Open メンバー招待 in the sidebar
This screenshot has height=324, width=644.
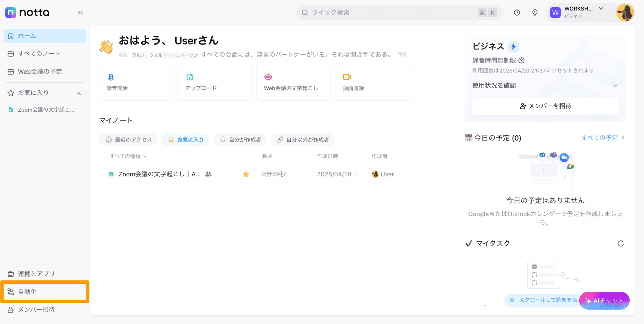(45, 310)
